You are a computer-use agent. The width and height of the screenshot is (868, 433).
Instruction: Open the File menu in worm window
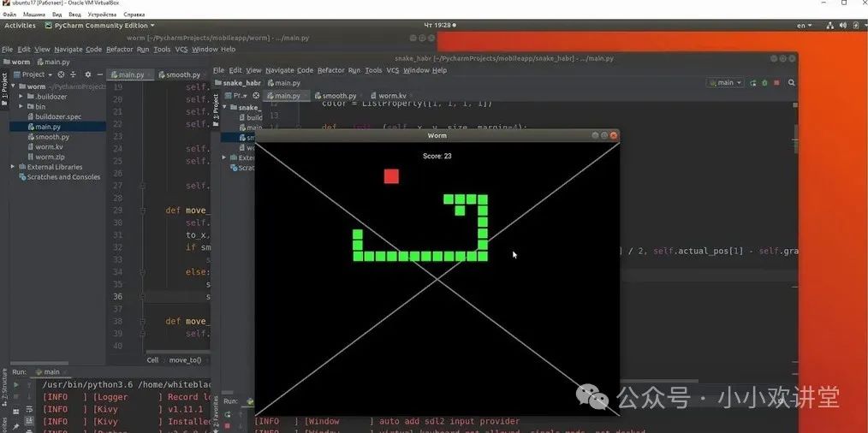click(7, 50)
